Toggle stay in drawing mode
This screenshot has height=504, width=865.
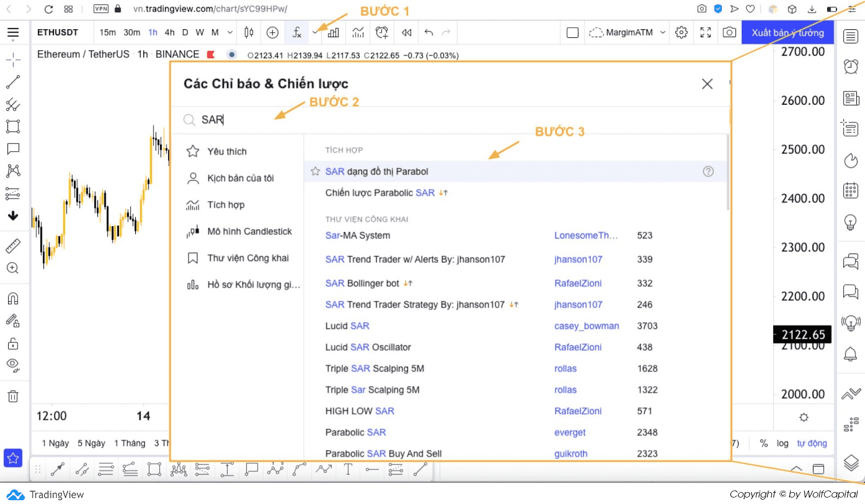(13, 321)
